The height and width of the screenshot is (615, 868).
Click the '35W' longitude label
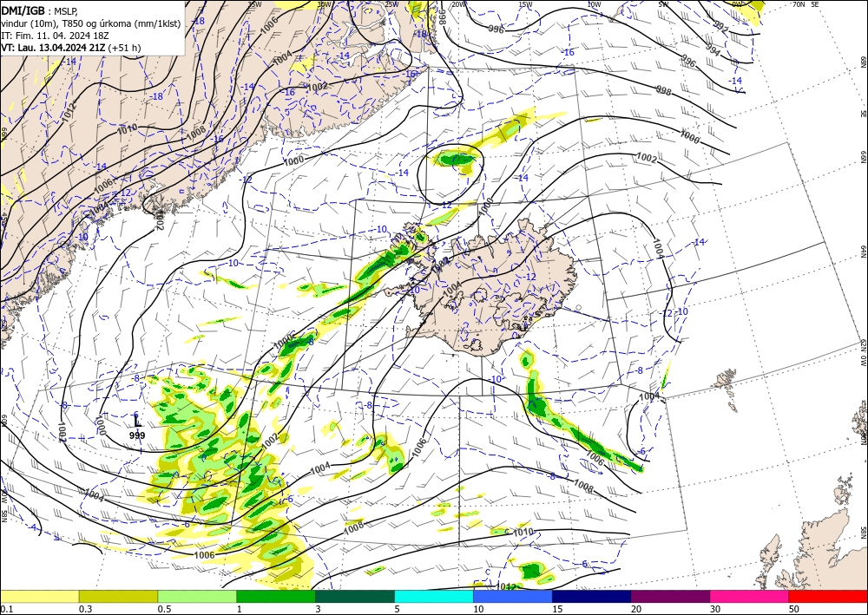[x=254, y=4]
